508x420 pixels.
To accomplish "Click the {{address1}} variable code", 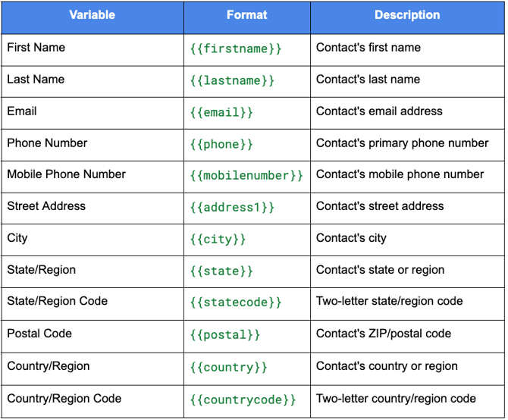I will pyautogui.click(x=232, y=207).
